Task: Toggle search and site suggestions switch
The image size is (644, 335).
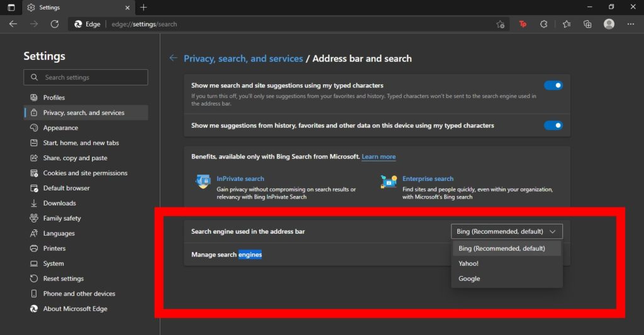Action: click(x=553, y=85)
